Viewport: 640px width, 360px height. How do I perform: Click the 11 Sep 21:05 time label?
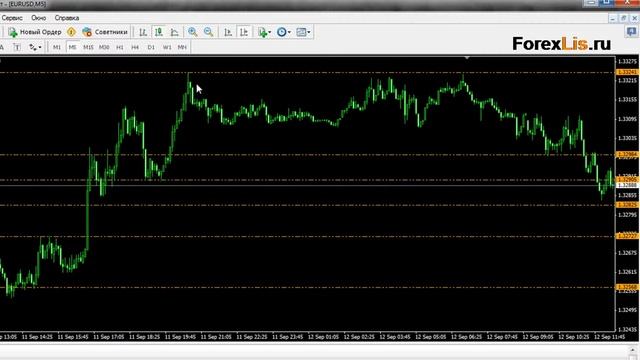click(x=216, y=337)
